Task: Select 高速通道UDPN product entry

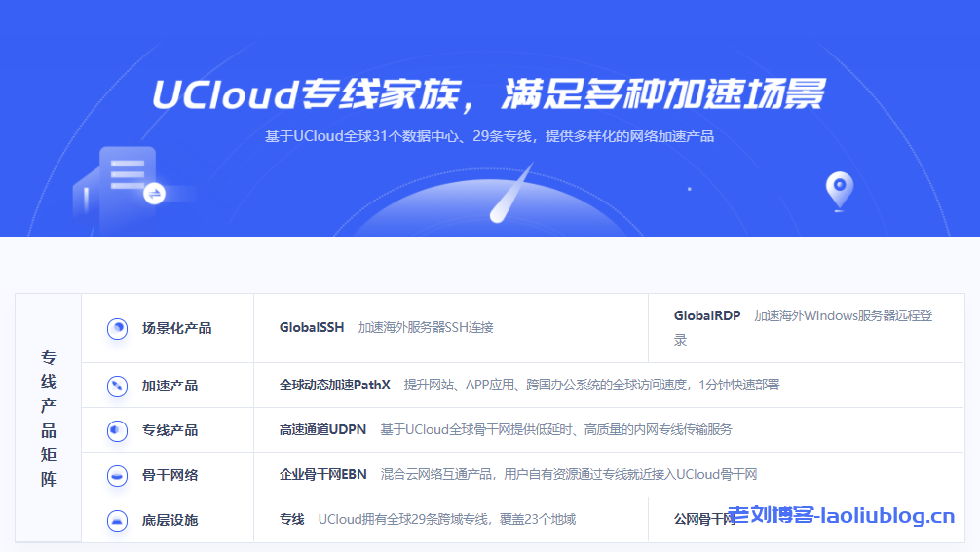Action: coord(323,430)
